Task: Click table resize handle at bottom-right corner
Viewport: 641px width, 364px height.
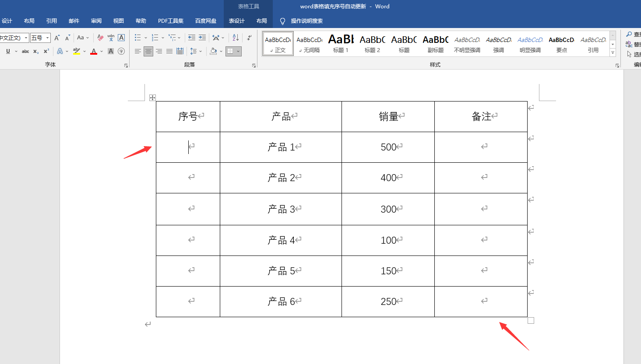Action: tap(531, 321)
